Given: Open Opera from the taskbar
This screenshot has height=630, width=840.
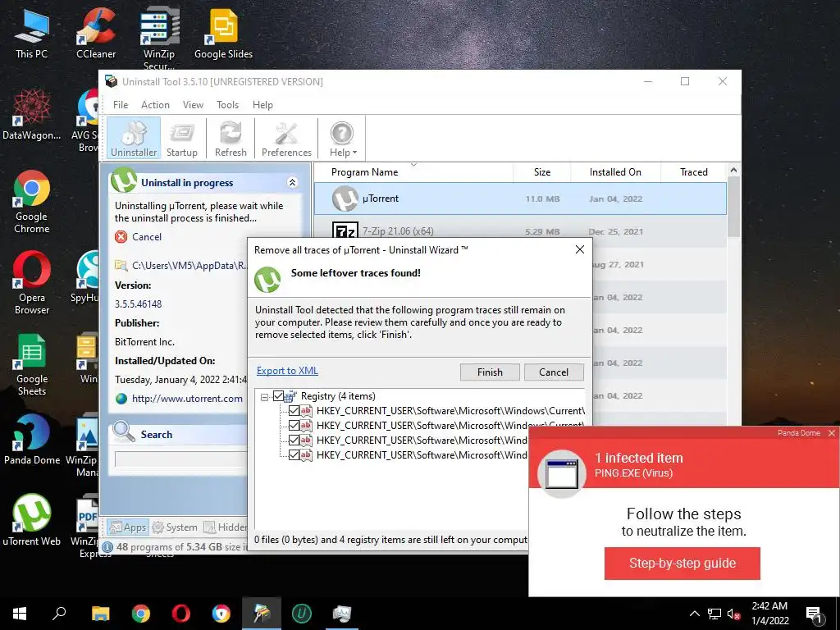Looking at the screenshot, I should click(181, 614).
